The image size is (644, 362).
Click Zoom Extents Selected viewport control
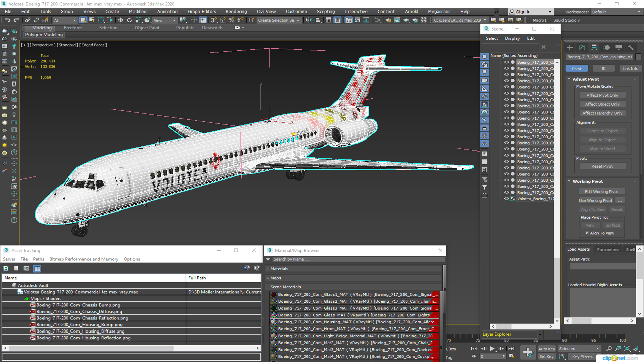(x=627, y=349)
